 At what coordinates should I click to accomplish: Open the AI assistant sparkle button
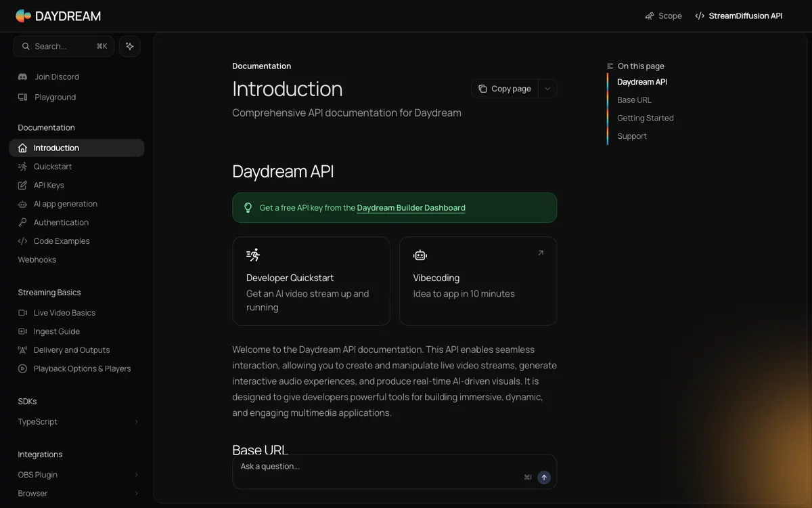tap(129, 46)
